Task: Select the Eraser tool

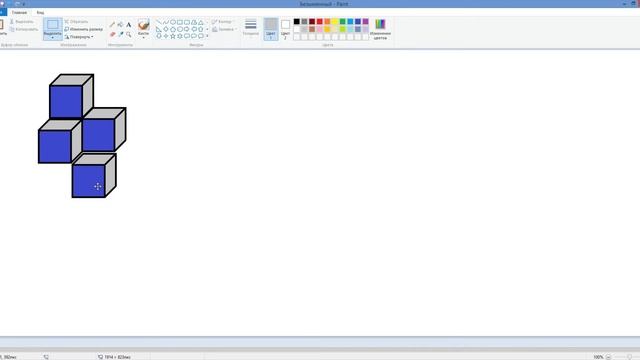Action: (113, 34)
